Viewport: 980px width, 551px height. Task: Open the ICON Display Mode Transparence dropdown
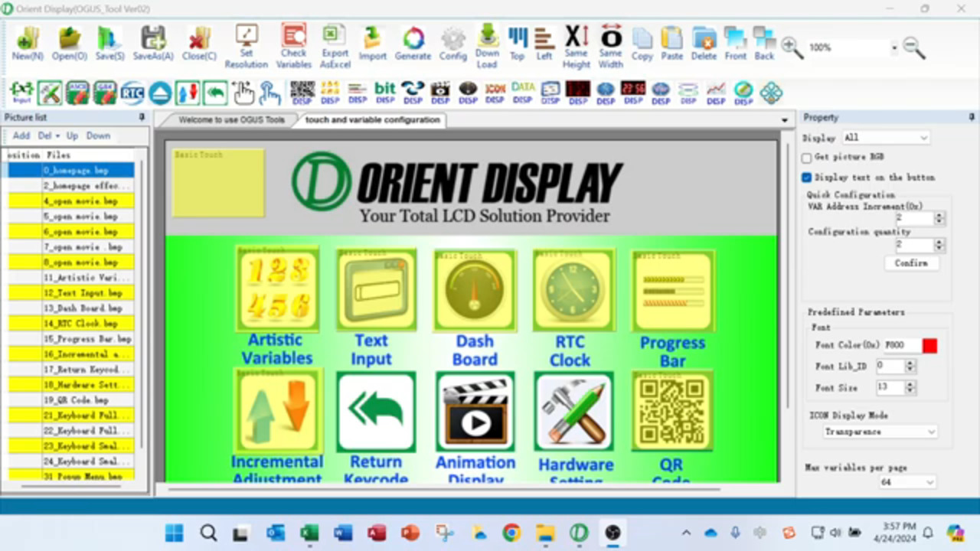(x=880, y=432)
